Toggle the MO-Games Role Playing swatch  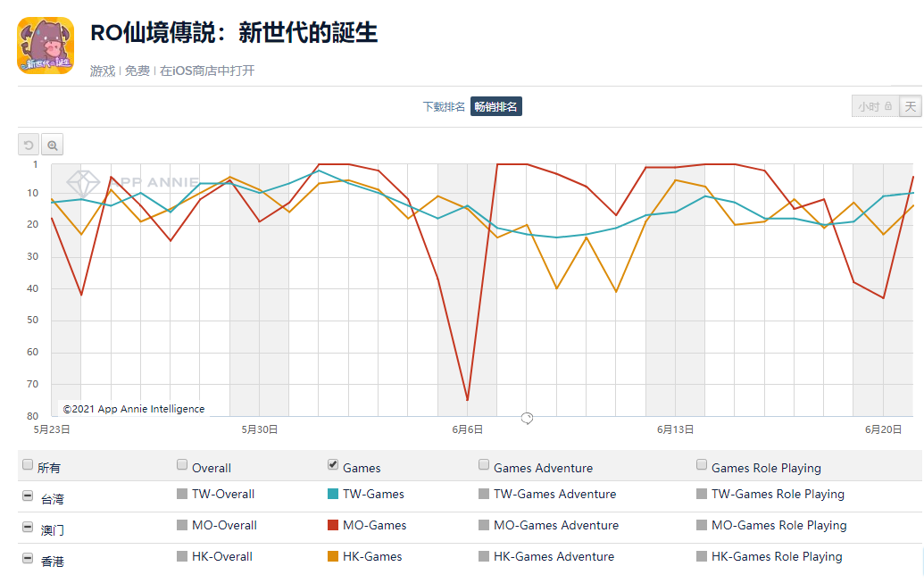(701, 525)
